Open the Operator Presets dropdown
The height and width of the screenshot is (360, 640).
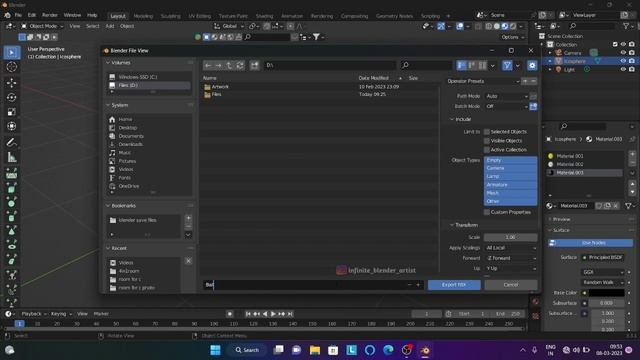click(x=484, y=81)
